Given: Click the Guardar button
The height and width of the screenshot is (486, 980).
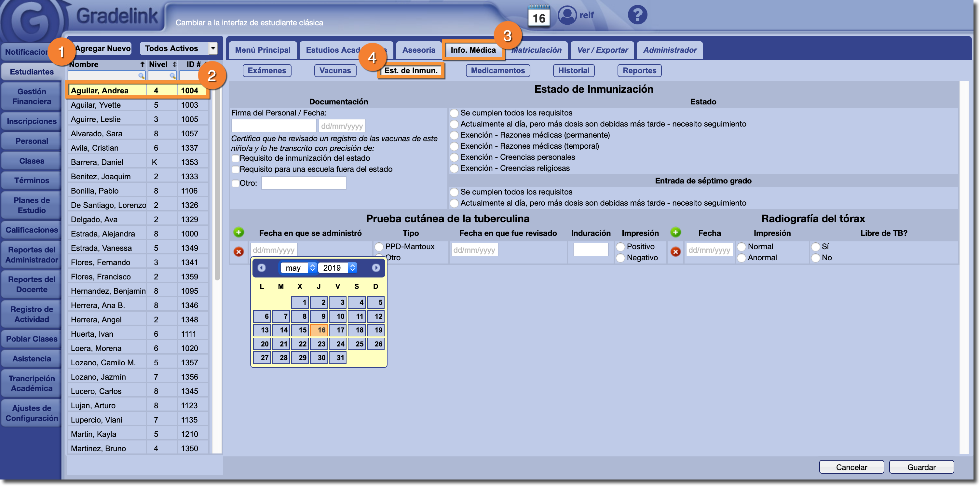Looking at the screenshot, I should 921,467.
